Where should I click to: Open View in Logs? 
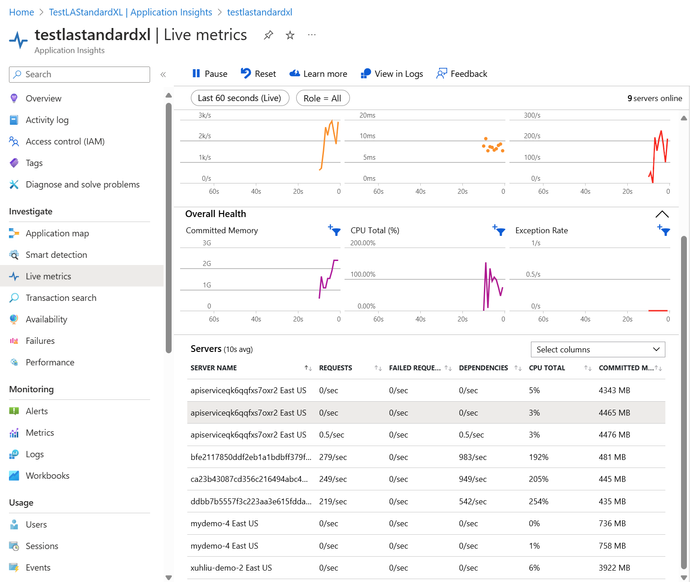[x=392, y=74]
